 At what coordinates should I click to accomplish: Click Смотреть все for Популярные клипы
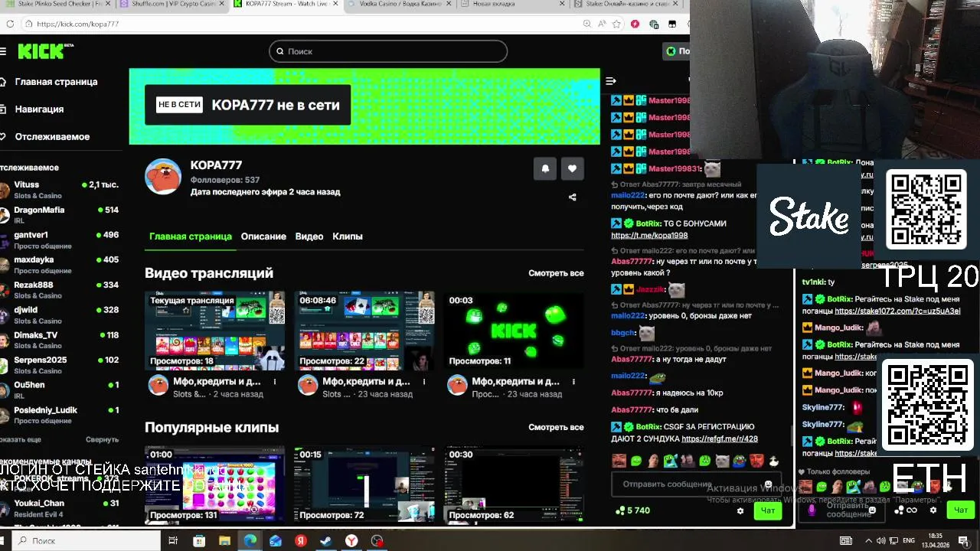556,427
